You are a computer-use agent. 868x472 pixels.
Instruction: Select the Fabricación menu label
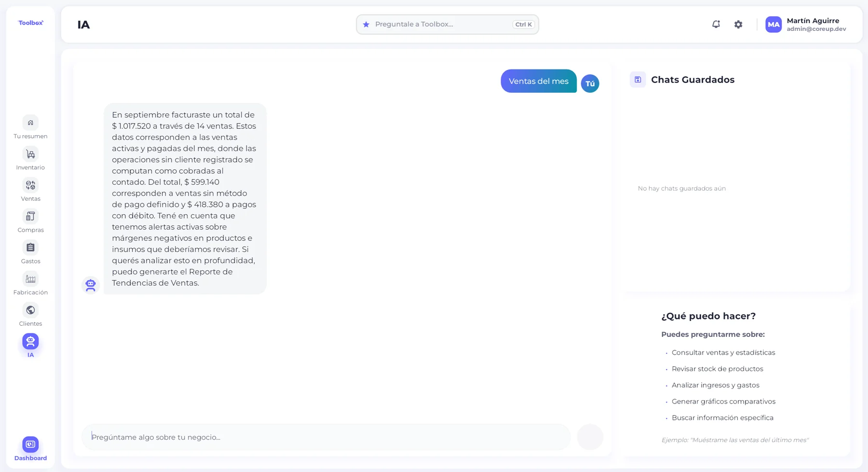[x=30, y=292]
